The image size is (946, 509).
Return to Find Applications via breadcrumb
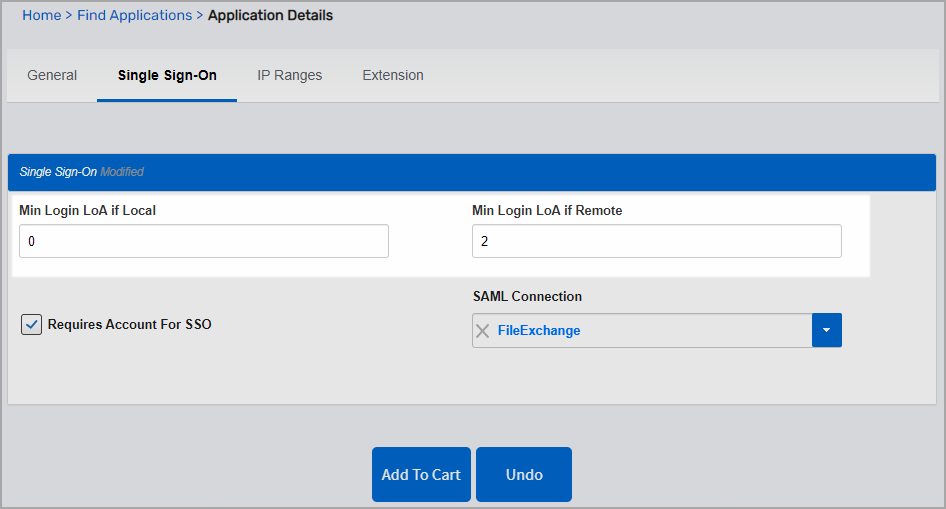point(134,15)
